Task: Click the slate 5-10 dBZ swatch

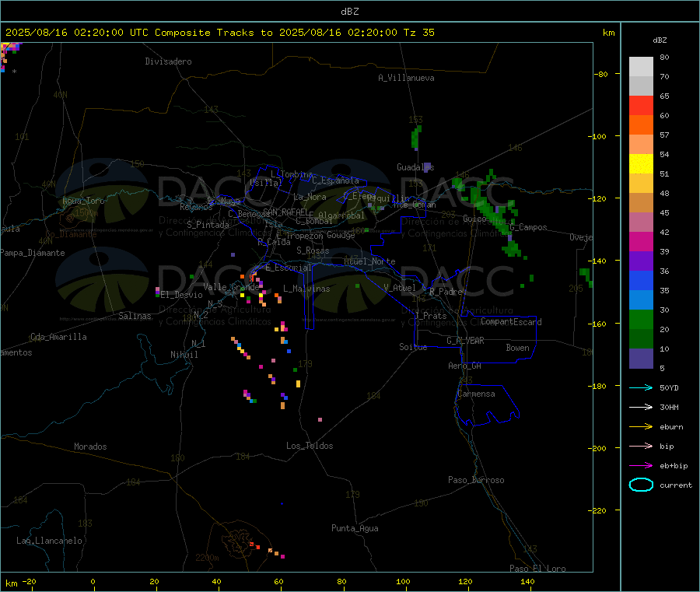Action: pyautogui.click(x=641, y=358)
